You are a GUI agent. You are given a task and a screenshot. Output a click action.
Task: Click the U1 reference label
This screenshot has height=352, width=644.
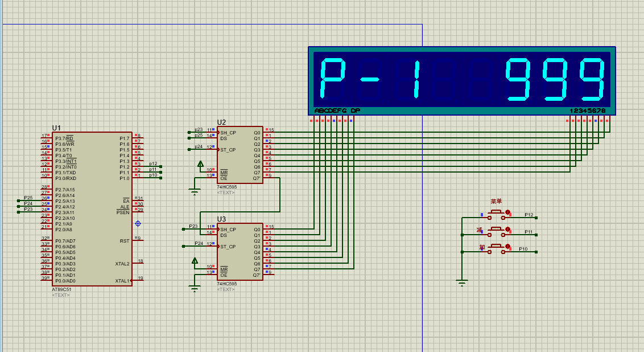(x=56, y=128)
